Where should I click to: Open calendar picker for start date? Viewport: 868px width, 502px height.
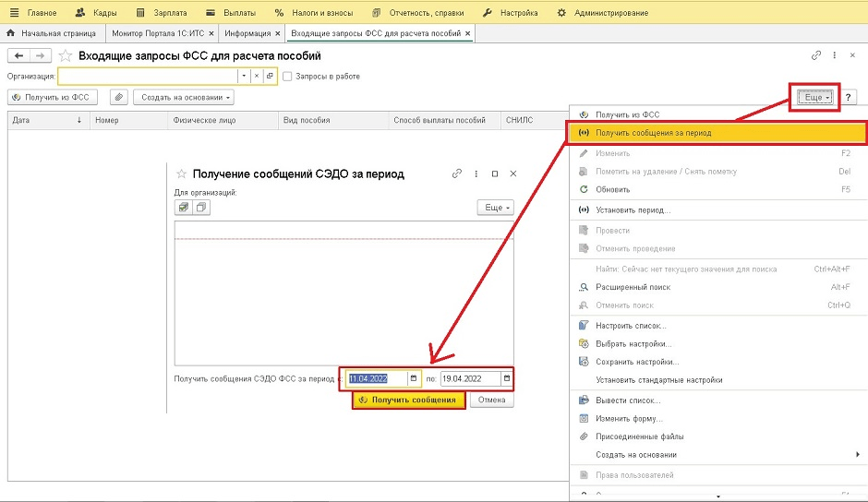click(x=413, y=378)
